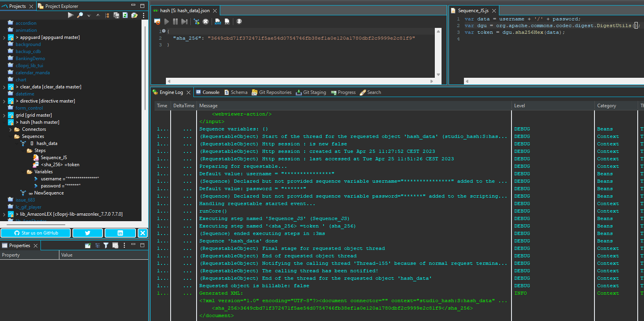Screen dimensions: 644x321
Task: Open the Git Staging tab
Action: pyautogui.click(x=311, y=92)
